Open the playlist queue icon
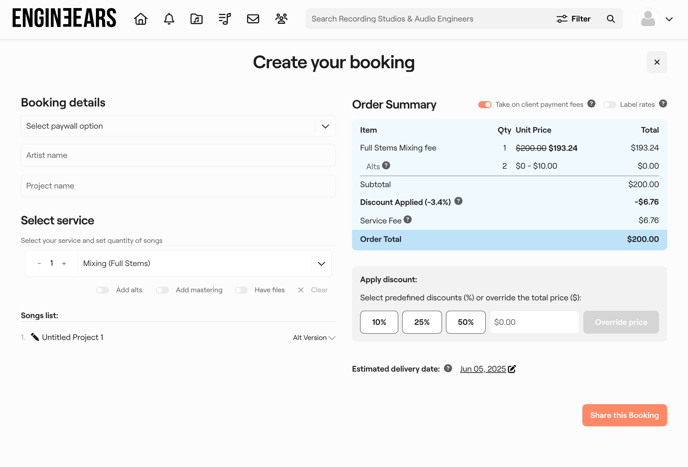688x467 pixels. tap(225, 19)
